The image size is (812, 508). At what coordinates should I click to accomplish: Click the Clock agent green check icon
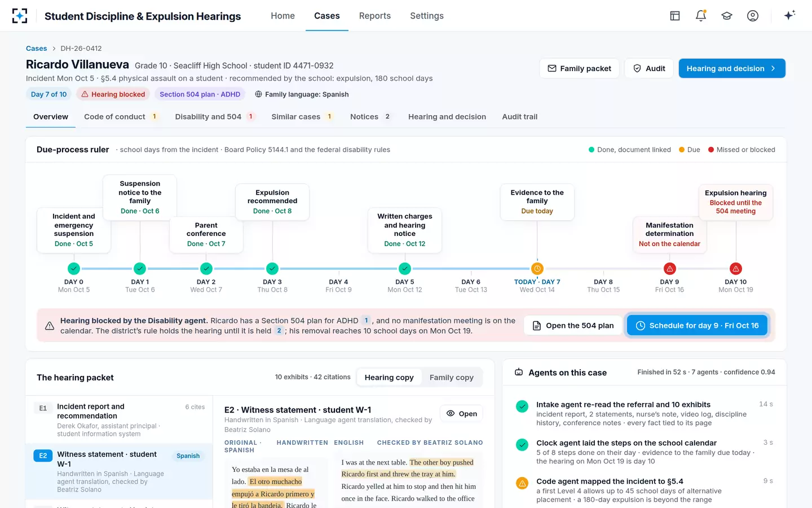click(522, 445)
